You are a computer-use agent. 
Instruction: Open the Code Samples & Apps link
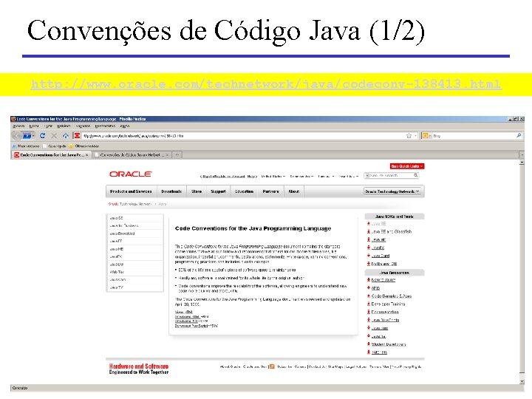(x=392, y=296)
